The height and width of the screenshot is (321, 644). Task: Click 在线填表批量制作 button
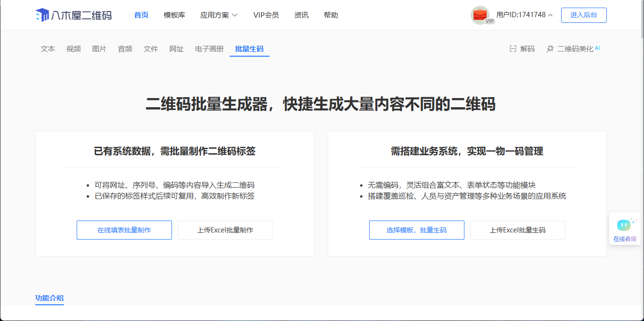pyautogui.click(x=124, y=230)
